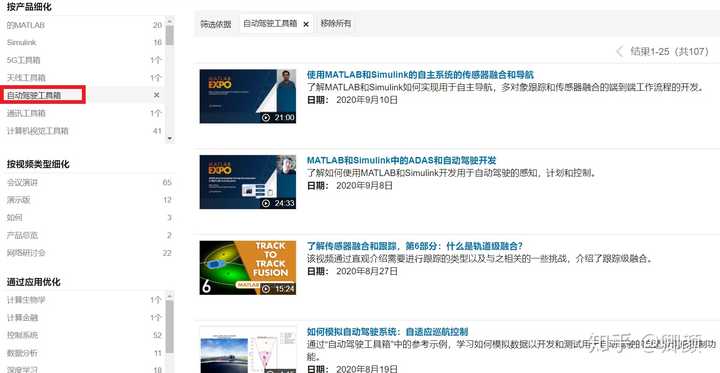Choose the 控制系统 application filter
The height and width of the screenshot is (373, 720).
22,335
